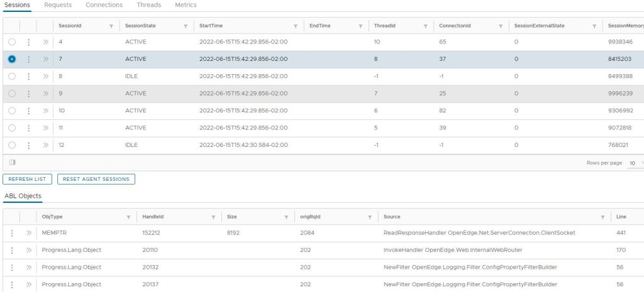The image size is (644, 292).
Task: Expand details for session 10
Action: pos(45,111)
